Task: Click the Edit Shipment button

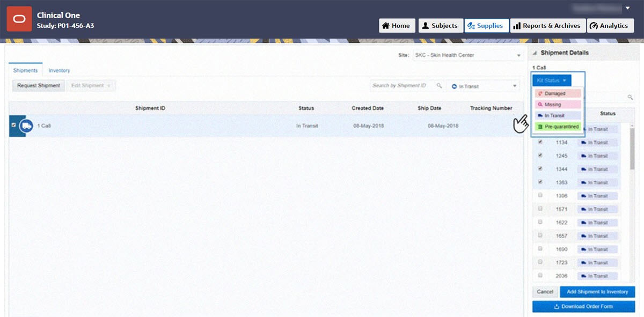Action: coord(91,86)
